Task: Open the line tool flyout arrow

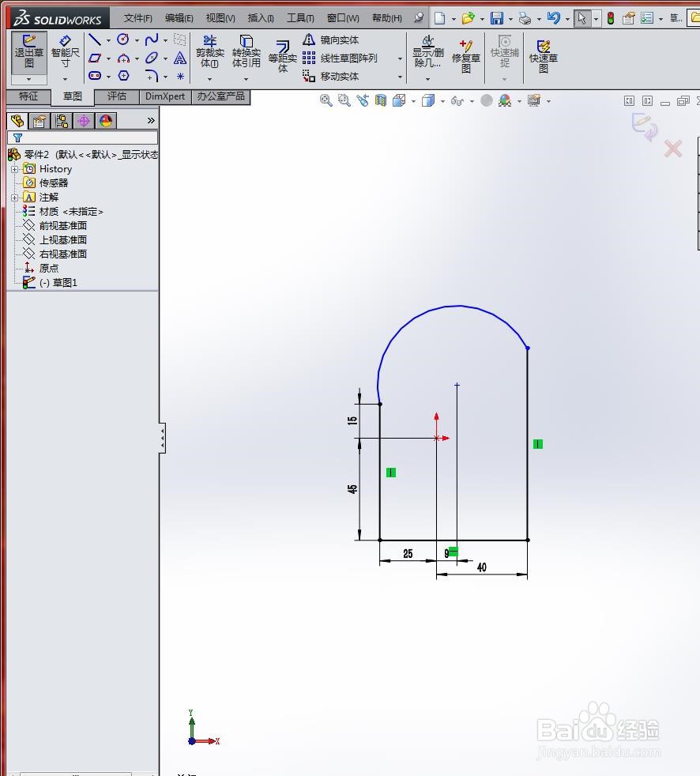Action: pyautogui.click(x=107, y=40)
